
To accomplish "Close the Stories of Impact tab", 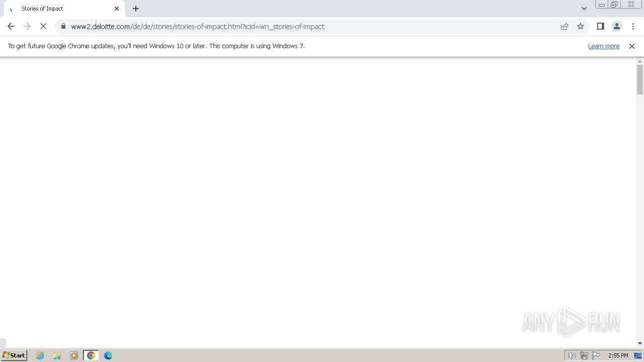I will click(117, 9).
